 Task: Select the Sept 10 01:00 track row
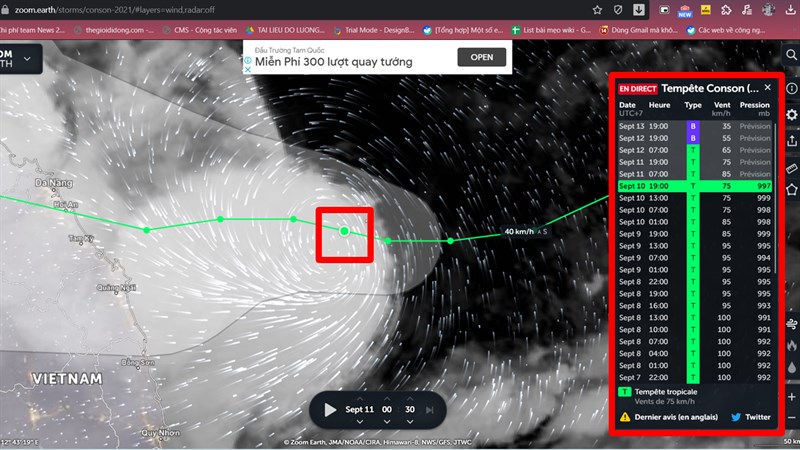tap(694, 222)
